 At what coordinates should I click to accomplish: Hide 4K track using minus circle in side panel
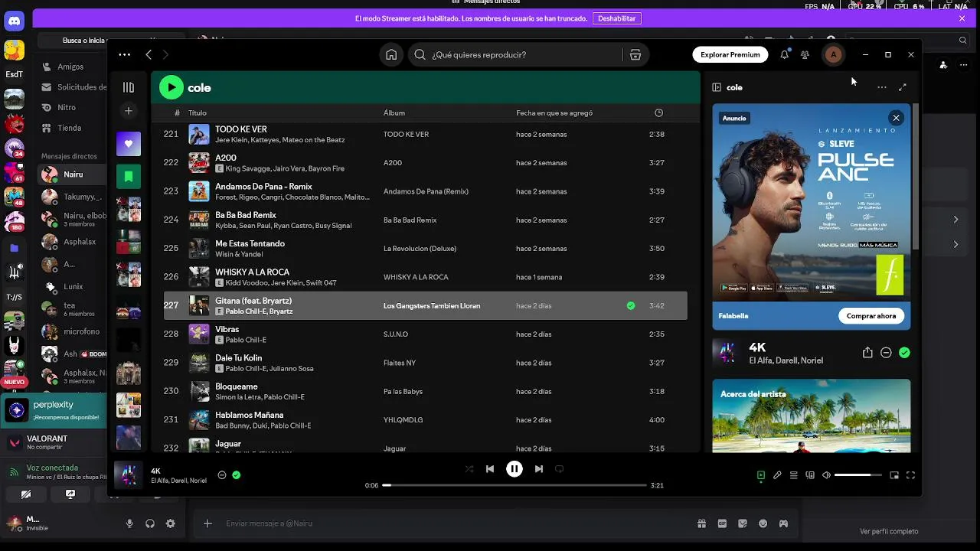(x=886, y=353)
